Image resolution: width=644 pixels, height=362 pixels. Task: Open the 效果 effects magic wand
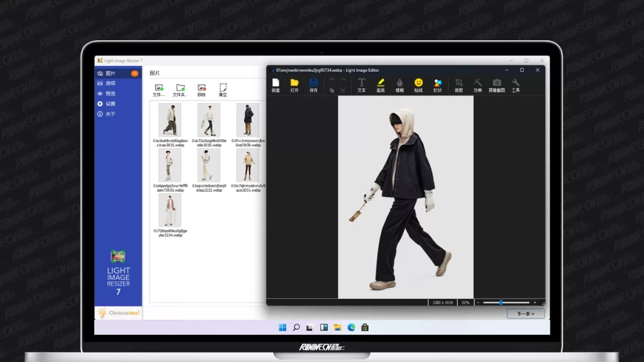pyautogui.click(x=477, y=85)
